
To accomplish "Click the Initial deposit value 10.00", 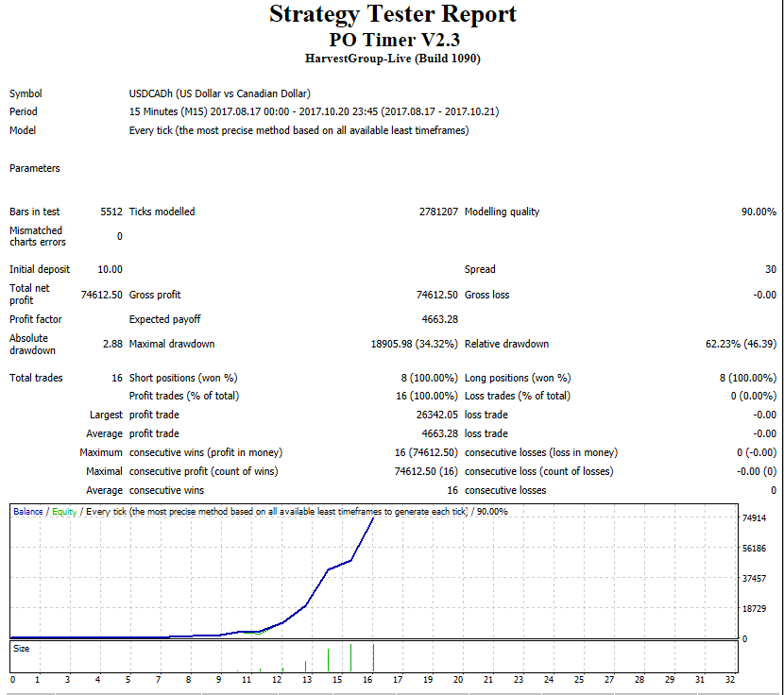I will [110, 269].
